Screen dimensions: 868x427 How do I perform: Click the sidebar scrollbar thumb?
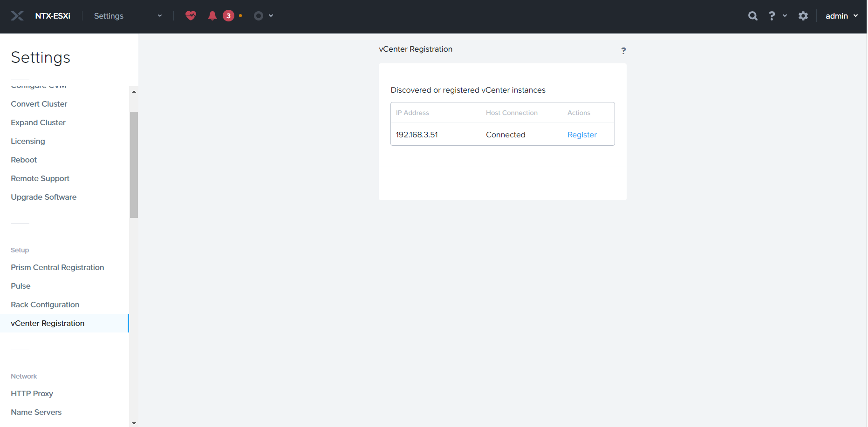tap(134, 164)
